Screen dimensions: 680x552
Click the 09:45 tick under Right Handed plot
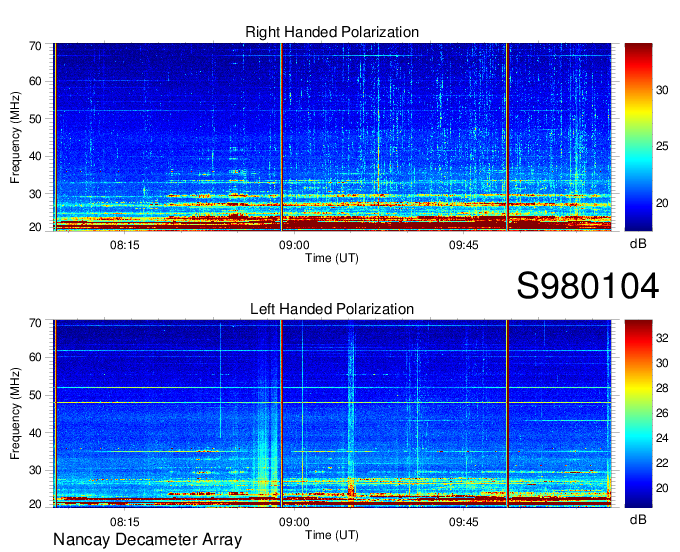tap(464, 245)
